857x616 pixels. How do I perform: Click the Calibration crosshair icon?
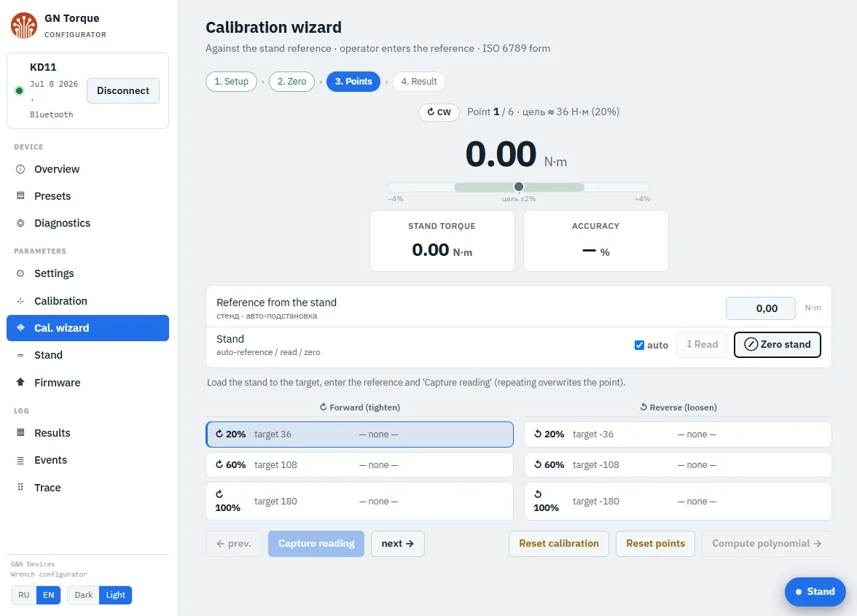click(20, 301)
